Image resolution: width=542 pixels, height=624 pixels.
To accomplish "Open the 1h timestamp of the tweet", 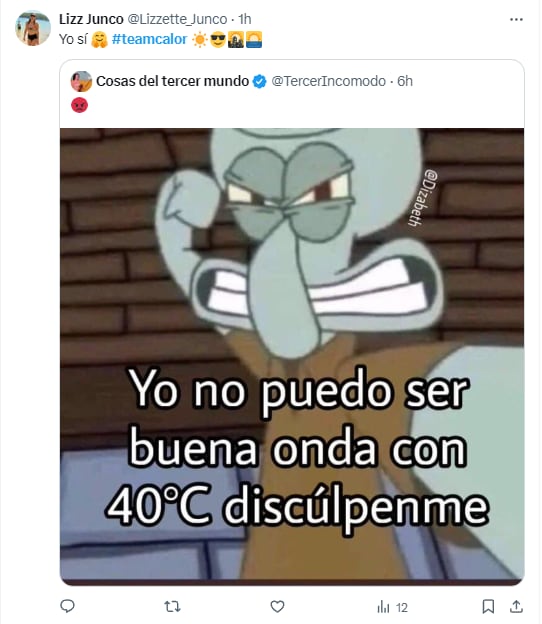I will click(245, 19).
